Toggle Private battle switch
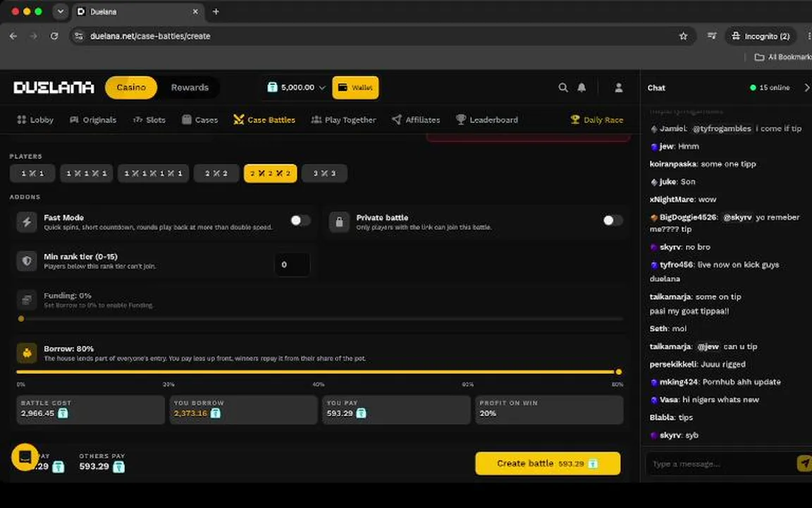 tap(613, 220)
